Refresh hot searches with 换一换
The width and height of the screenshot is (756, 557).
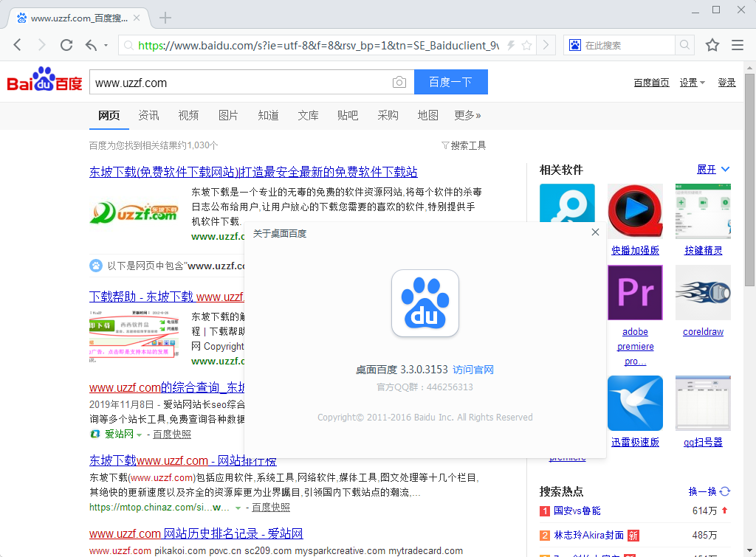pyautogui.click(x=709, y=491)
